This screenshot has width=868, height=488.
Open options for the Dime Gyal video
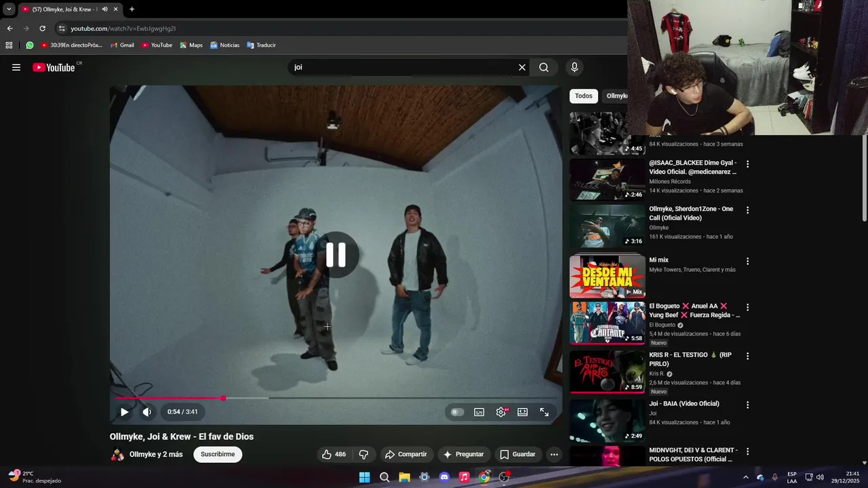(748, 164)
